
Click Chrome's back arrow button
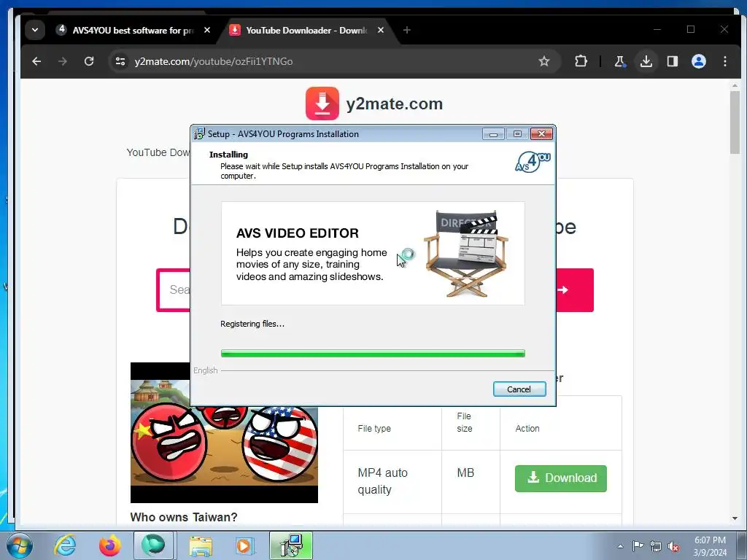36,61
